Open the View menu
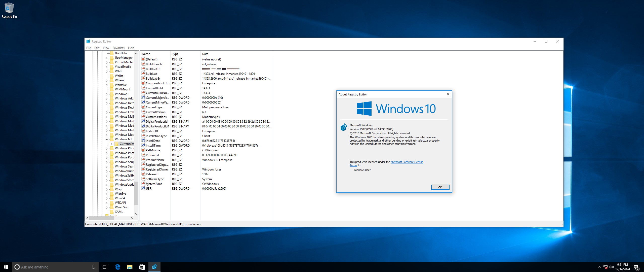 106,48
